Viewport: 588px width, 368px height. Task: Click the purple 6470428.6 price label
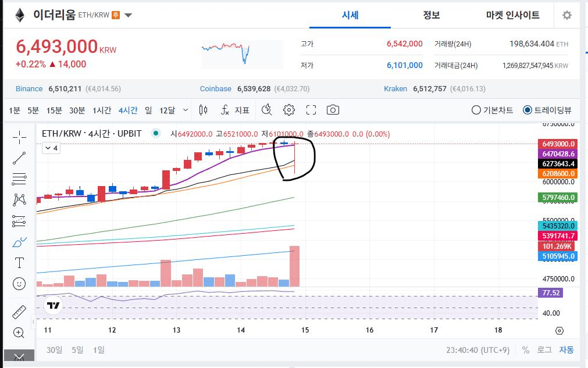coord(558,153)
